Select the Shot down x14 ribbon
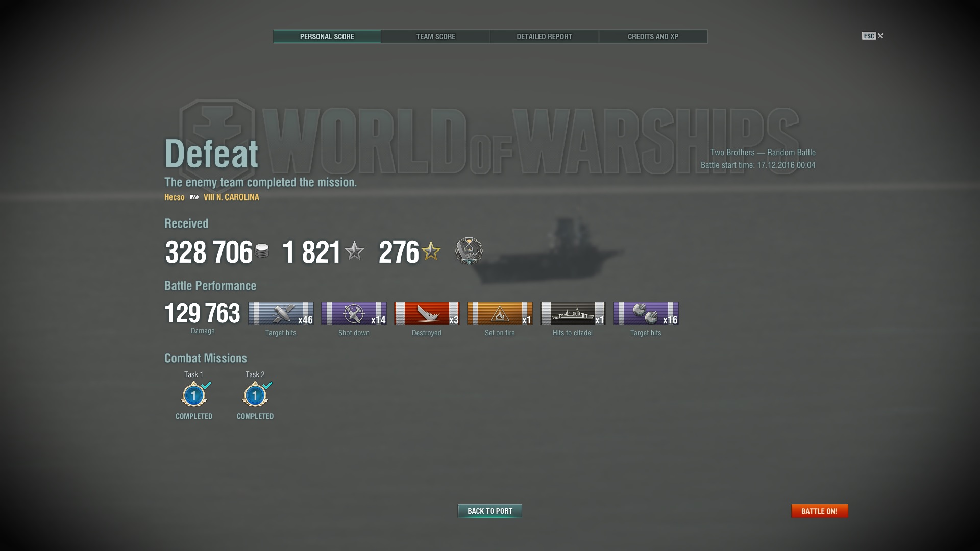The height and width of the screenshot is (551, 980). 354,313
